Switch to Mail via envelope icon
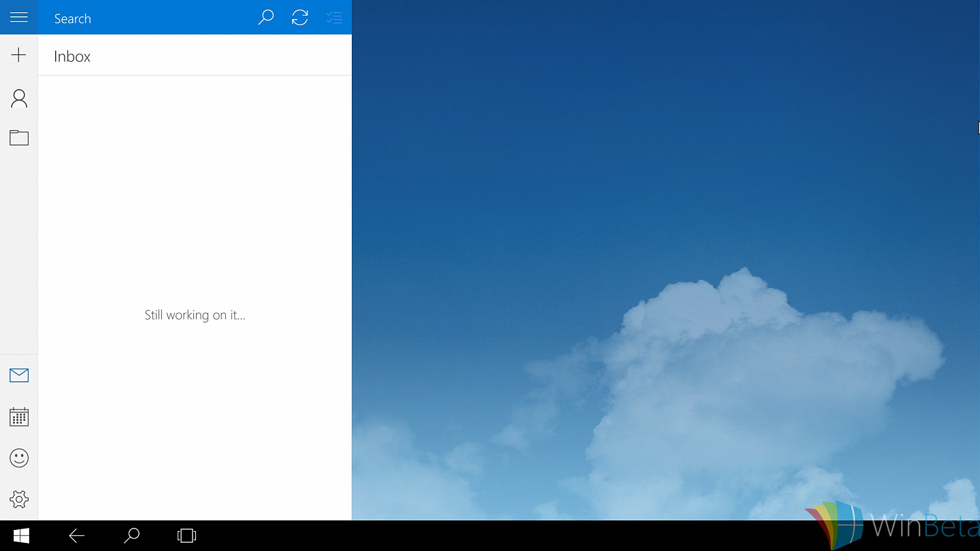Viewport: 980px width, 551px height. pos(19,375)
